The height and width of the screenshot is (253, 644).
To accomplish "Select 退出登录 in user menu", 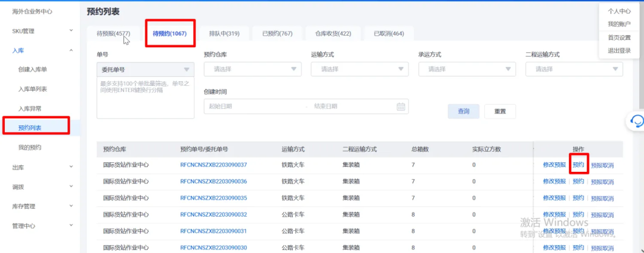I will click(619, 51).
